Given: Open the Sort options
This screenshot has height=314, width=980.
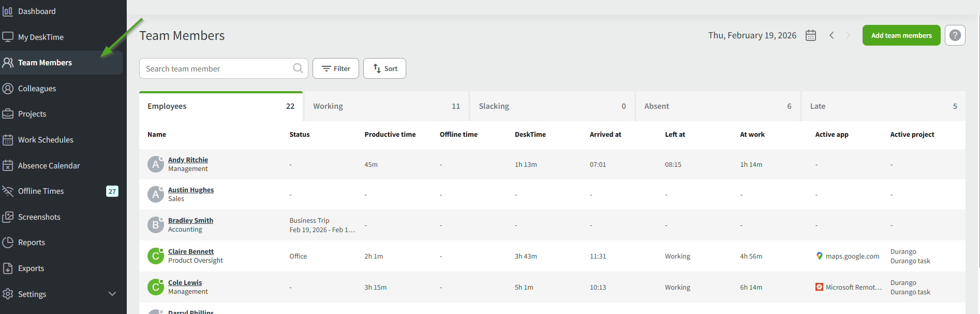Looking at the screenshot, I should [x=384, y=68].
